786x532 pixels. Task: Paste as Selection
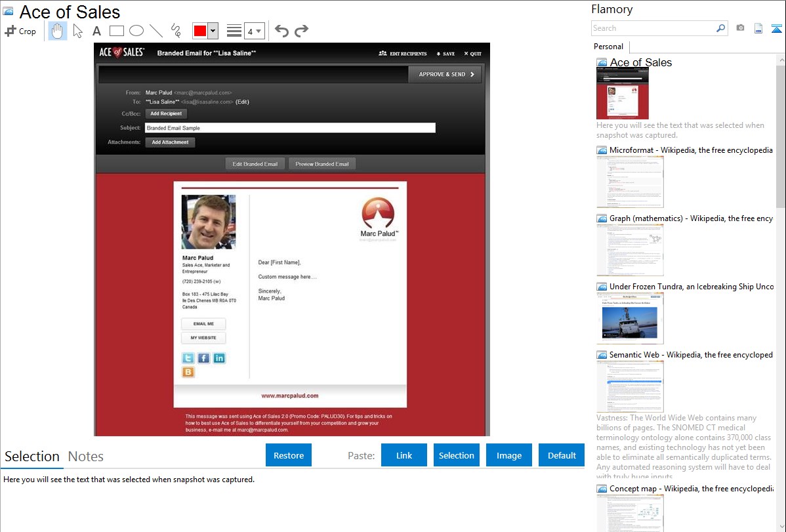457,455
